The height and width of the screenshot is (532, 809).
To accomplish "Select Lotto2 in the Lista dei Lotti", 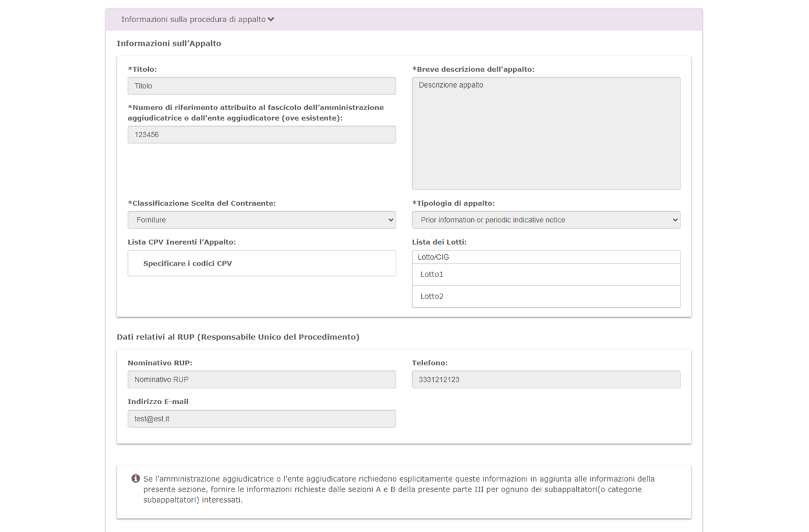I will click(x=546, y=296).
